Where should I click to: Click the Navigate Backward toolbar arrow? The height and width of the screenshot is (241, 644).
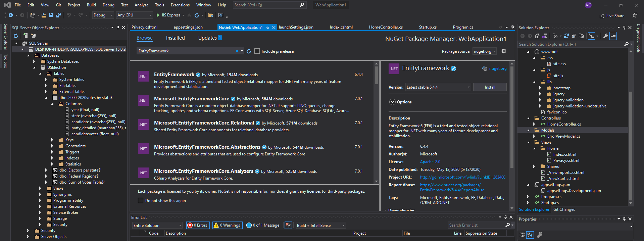pyautogui.click(x=11, y=15)
